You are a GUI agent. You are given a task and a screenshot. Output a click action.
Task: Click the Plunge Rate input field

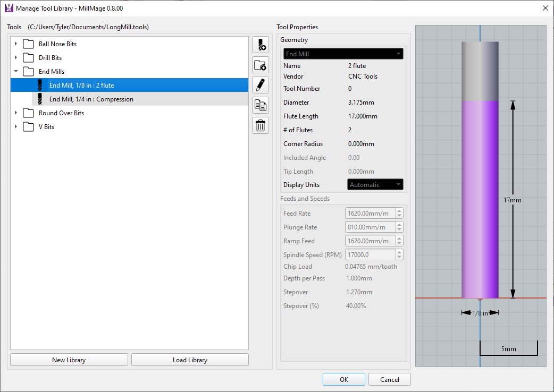[370, 227]
